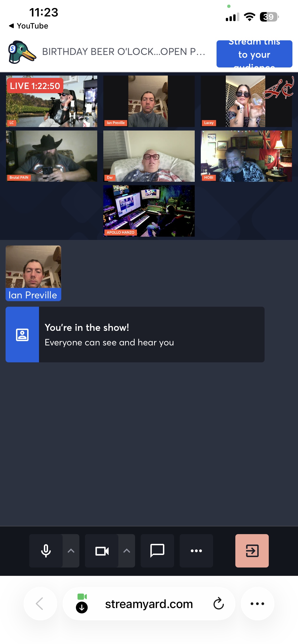Expand microphone options chevron
The height and width of the screenshot is (644, 298).
click(x=71, y=551)
